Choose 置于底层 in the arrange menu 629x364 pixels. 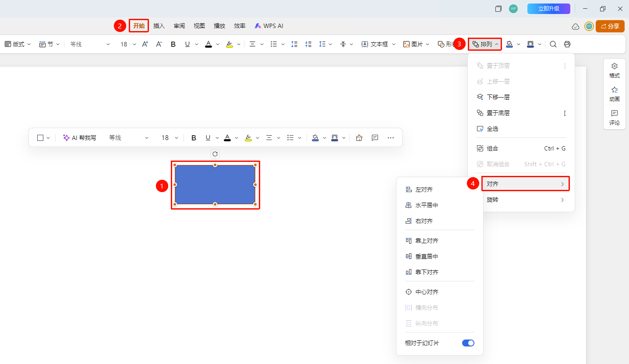521,113
